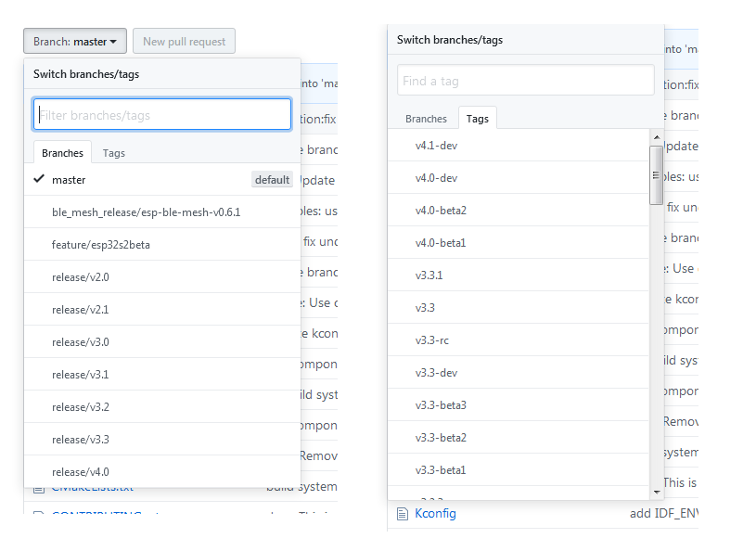Select the master branch entry
This screenshot has height=551, width=756.
(162, 179)
